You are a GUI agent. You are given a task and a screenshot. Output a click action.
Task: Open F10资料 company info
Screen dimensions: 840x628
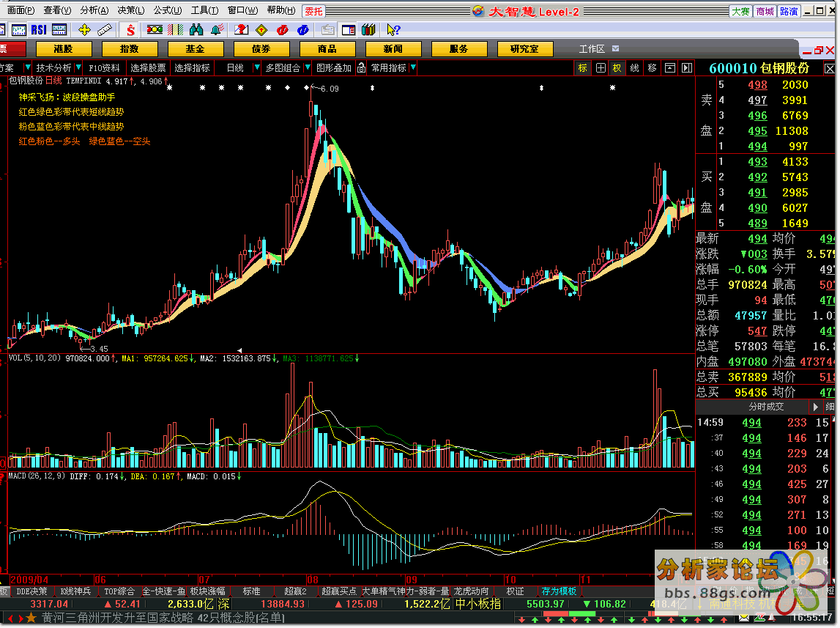point(105,68)
